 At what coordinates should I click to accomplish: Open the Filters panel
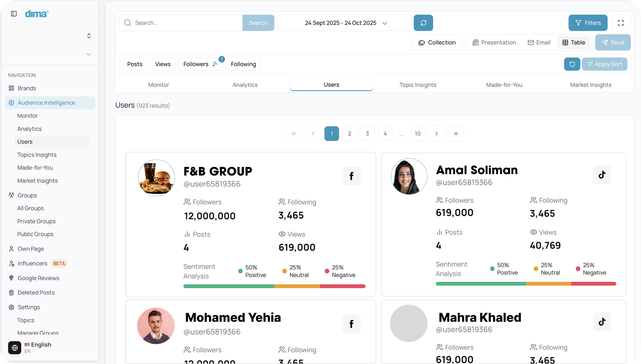pyautogui.click(x=588, y=23)
